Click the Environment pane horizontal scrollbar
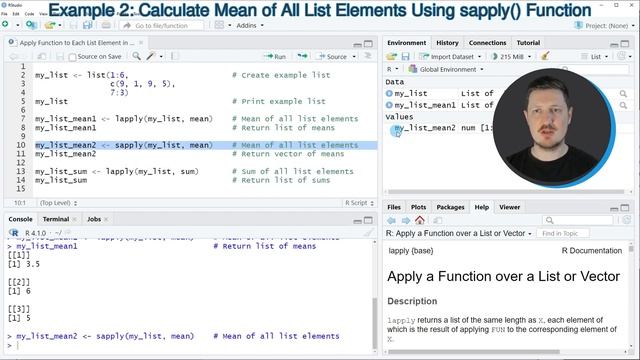The width and height of the screenshot is (640, 360). [x=506, y=191]
